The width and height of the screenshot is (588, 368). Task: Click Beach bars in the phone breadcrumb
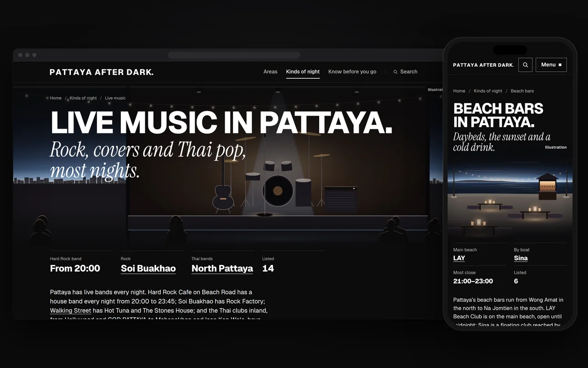pyautogui.click(x=522, y=91)
